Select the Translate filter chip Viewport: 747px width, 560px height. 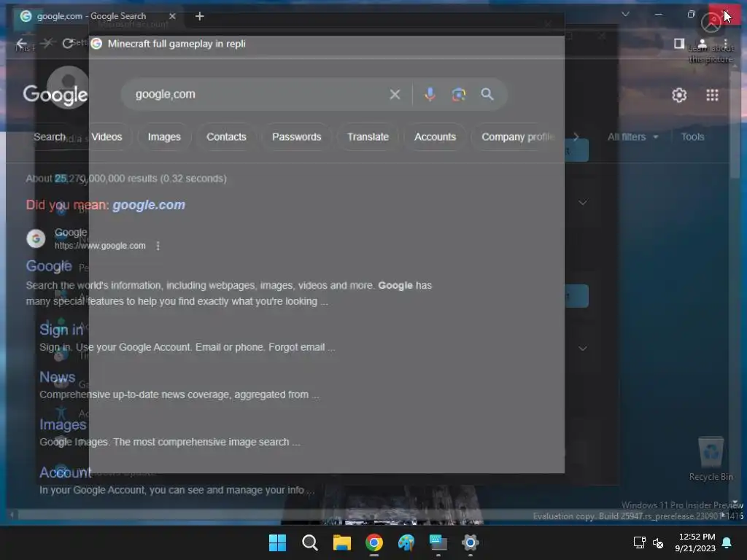click(x=368, y=136)
